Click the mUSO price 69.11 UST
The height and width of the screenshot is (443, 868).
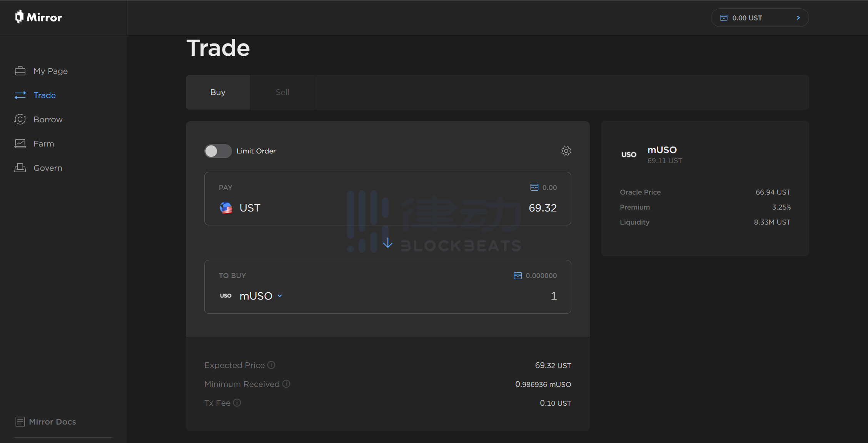[x=664, y=160]
